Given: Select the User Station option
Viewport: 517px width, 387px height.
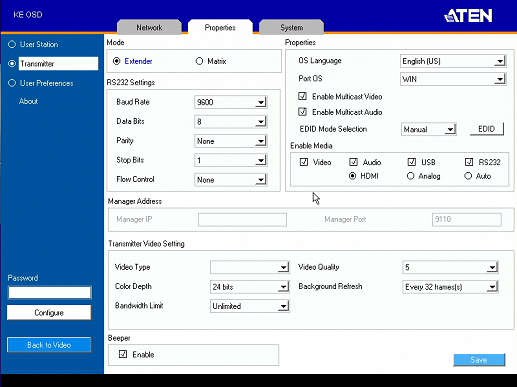Looking at the screenshot, I should pyautogui.click(x=12, y=44).
